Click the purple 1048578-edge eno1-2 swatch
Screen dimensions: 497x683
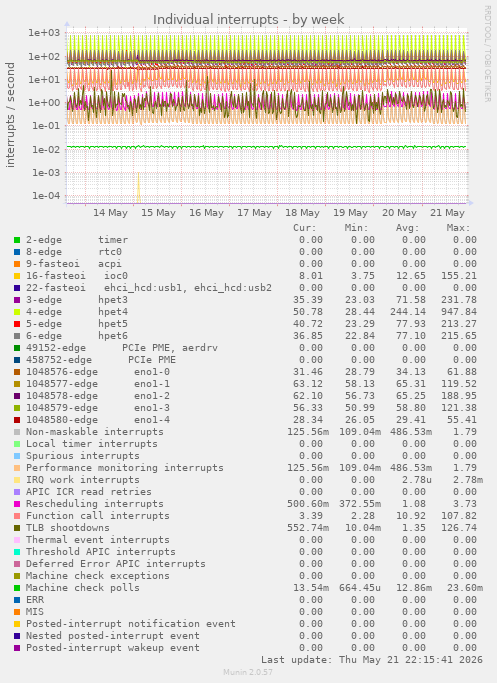tap(17, 396)
